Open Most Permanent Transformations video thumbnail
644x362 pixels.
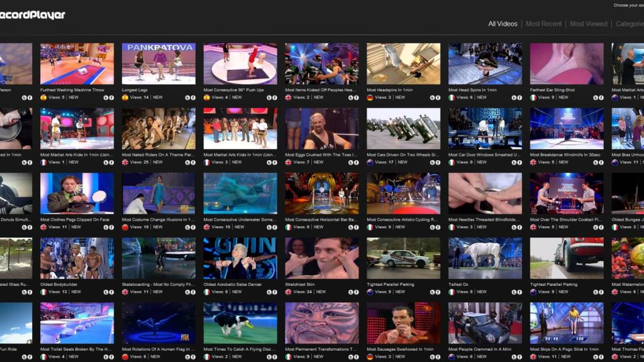pyautogui.click(x=321, y=323)
